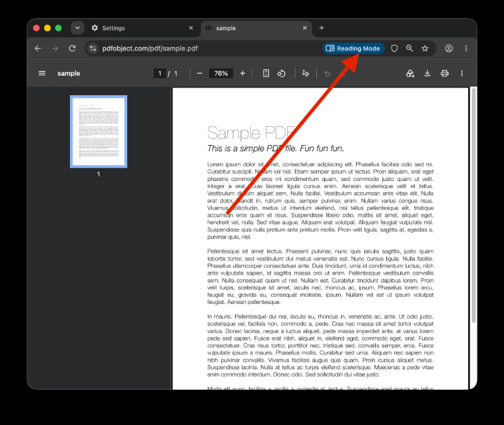
Task: Click the red window close button
Action: [37, 28]
